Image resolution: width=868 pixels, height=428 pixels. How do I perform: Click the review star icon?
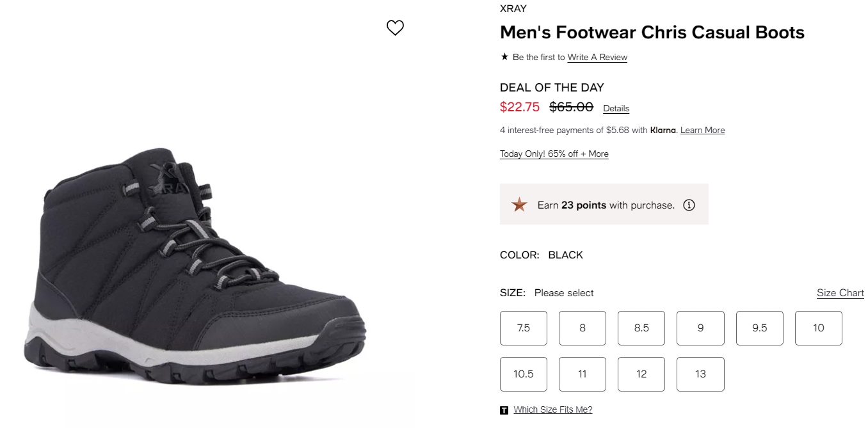[504, 57]
